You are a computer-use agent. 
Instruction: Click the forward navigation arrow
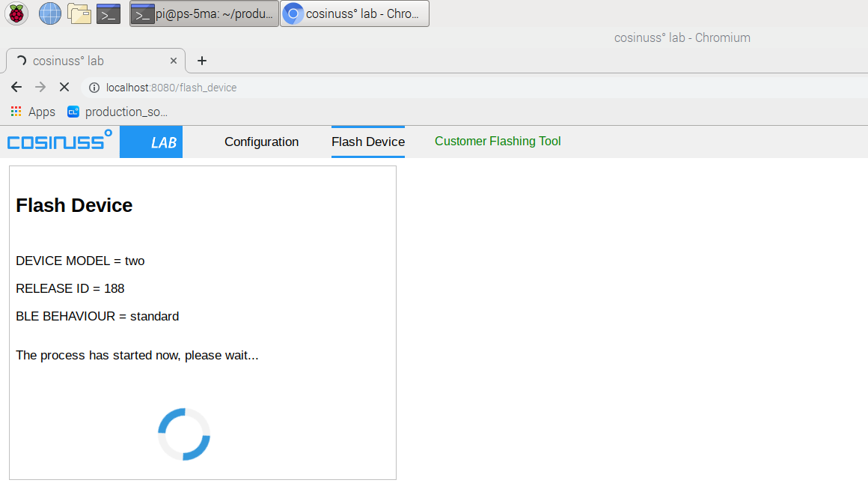pyautogui.click(x=40, y=87)
